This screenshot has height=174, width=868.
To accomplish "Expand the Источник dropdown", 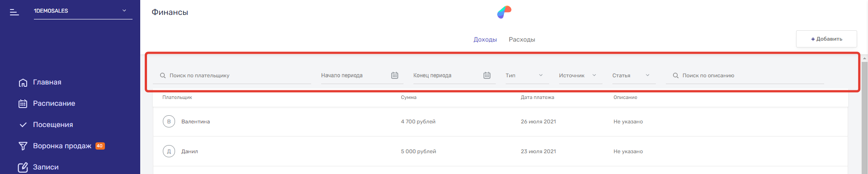I will coord(580,75).
